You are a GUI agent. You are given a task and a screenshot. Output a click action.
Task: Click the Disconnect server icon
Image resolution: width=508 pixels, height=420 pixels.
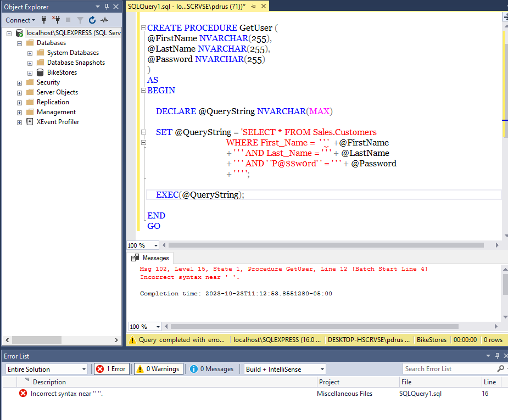point(56,20)
